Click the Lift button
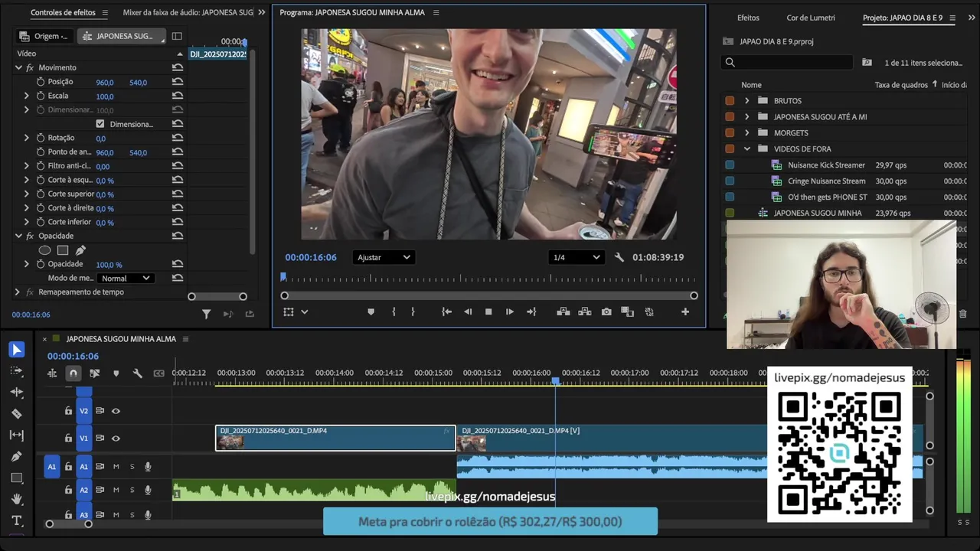The height and width of the screenshot is (551, 980). [x=563, y=312]
